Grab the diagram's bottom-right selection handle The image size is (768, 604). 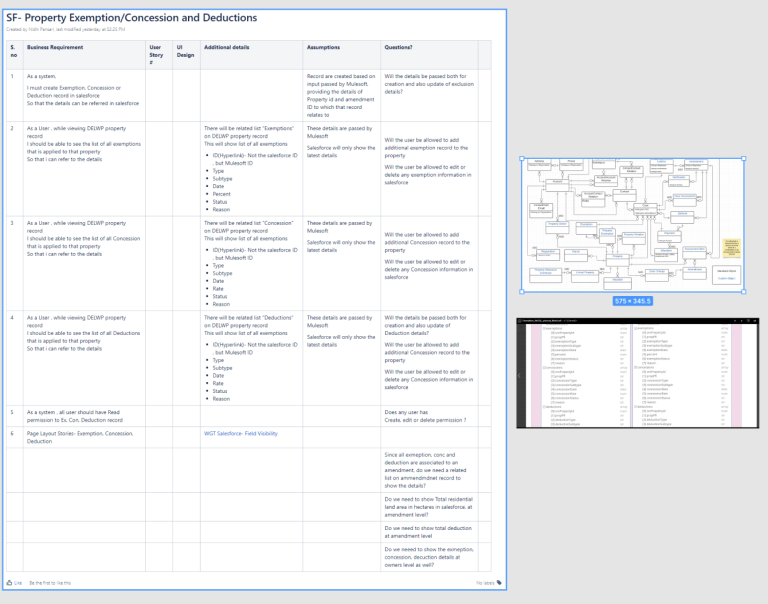(744, 292)
